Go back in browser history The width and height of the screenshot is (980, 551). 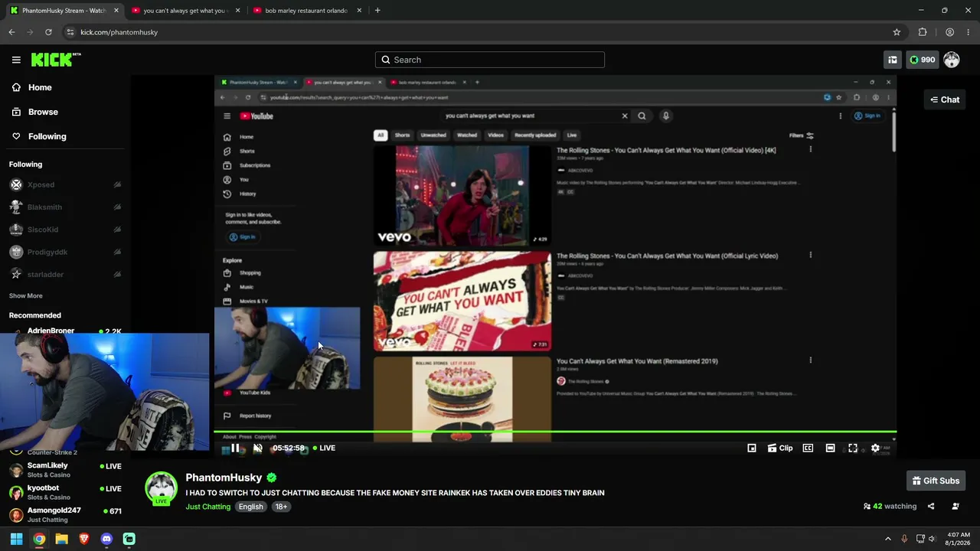[x=11, y=32]
